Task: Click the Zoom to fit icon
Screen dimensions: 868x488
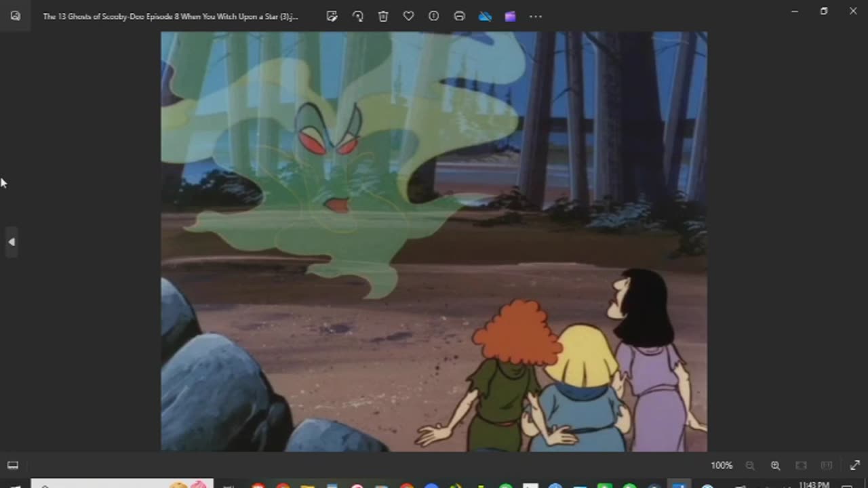Action: [801, 466]
